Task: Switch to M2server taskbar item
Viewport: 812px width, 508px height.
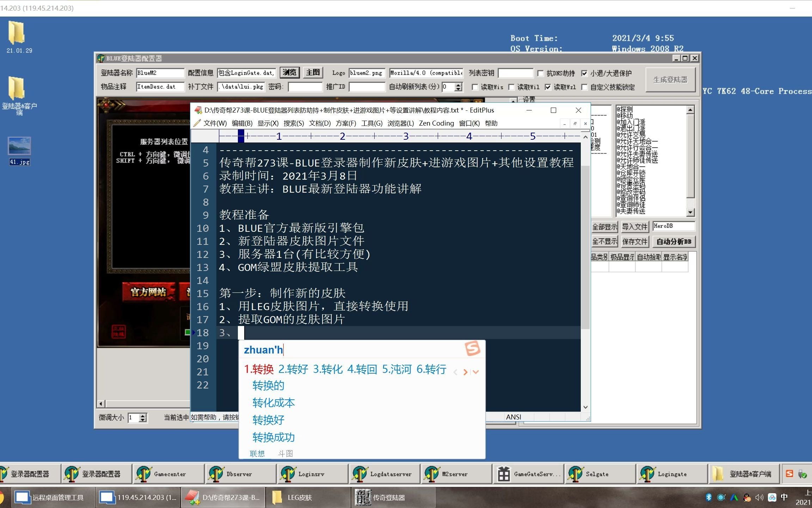Action: click(454, 474)
